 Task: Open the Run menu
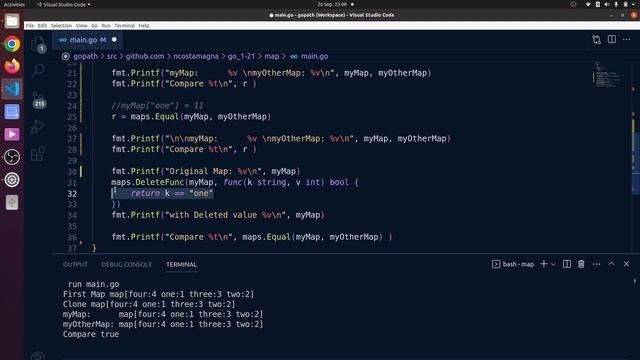[106, 26]
